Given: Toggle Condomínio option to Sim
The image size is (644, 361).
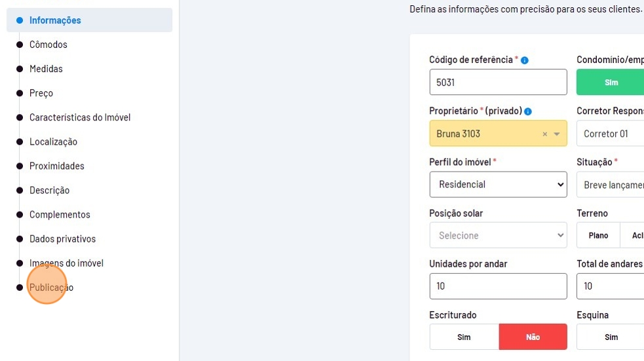Looking at the screenshot, I should 610,83.
